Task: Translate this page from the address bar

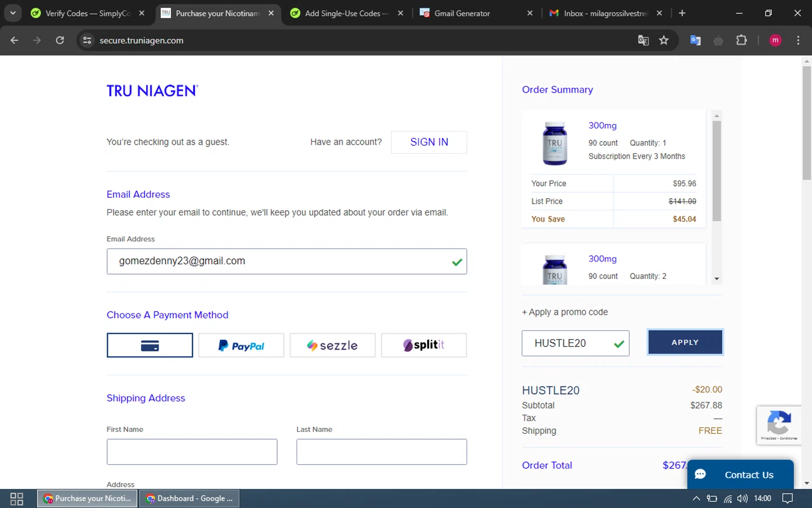Action: click(643, 40)
